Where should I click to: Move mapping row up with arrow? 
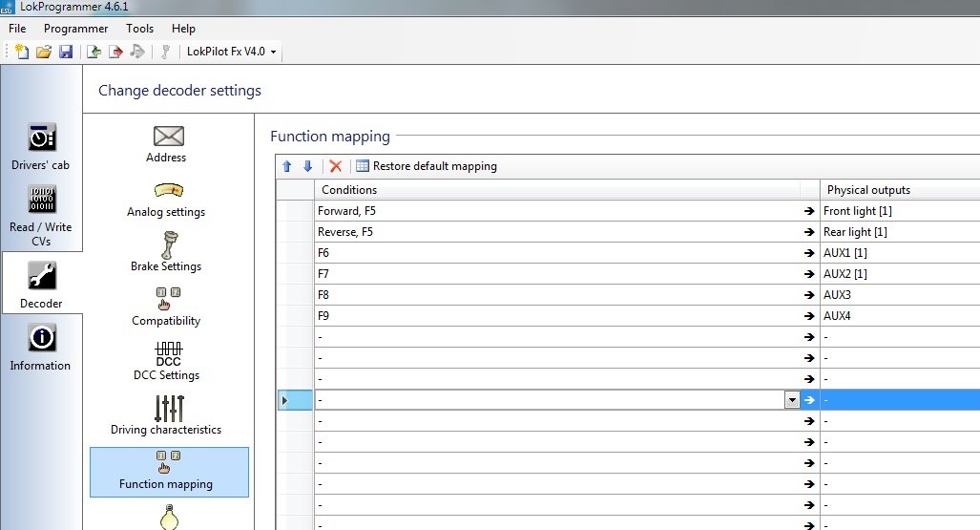287,166
